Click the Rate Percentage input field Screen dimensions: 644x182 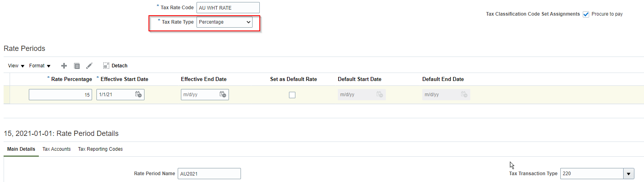click(60, 95)
